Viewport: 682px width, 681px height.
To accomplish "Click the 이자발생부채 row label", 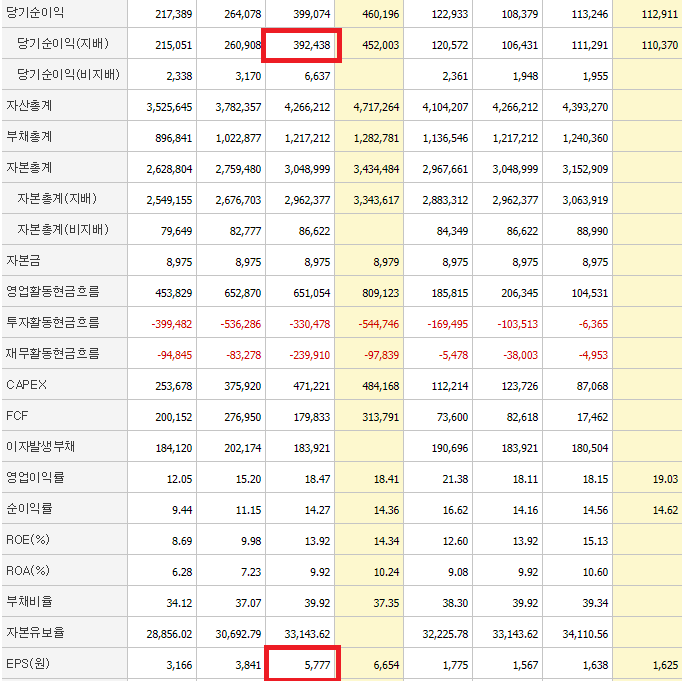I will pyautogui.click(x=40, y=446).
